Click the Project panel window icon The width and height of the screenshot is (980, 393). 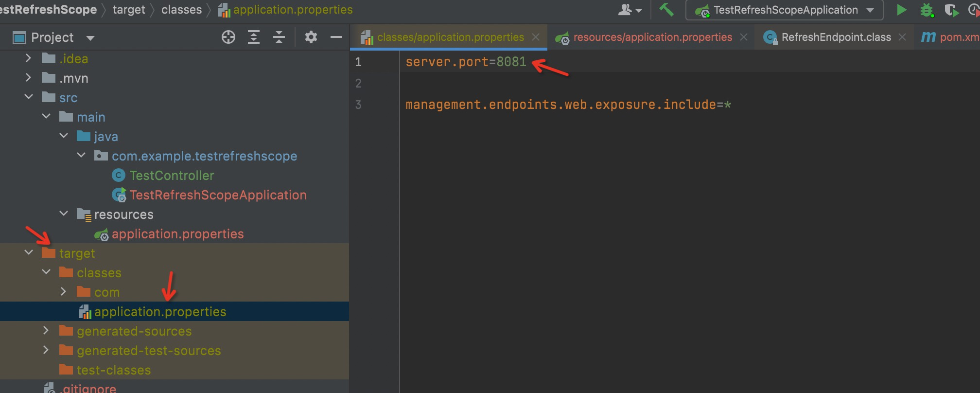click(x=19, y=37)
